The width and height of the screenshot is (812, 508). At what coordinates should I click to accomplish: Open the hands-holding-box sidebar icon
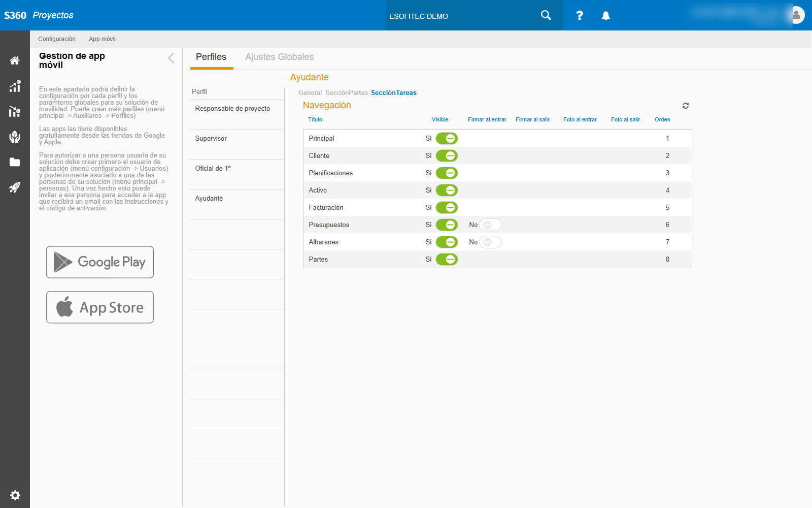15,137
